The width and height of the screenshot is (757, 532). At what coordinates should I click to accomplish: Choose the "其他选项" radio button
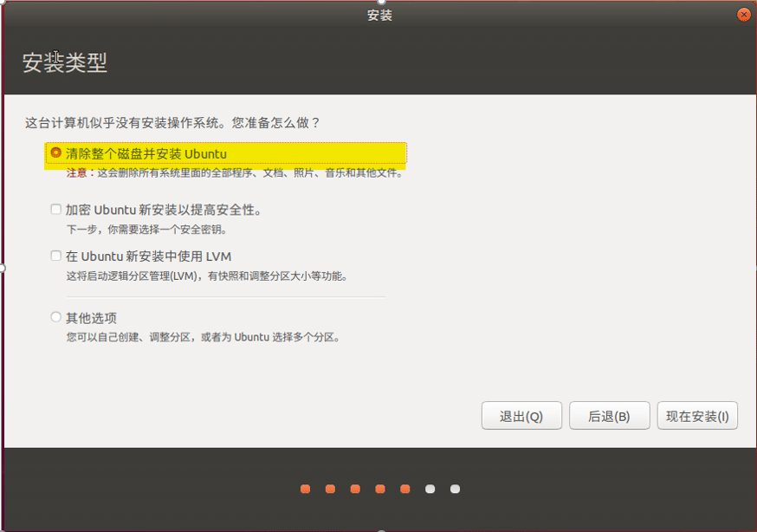point(56,317)
